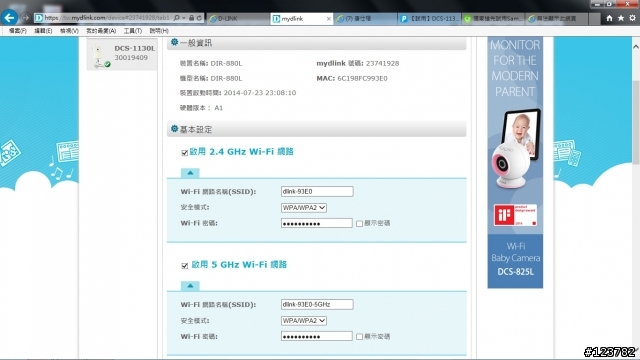
Task: Open the 說明(H) menu
Action: pos(159,31)
